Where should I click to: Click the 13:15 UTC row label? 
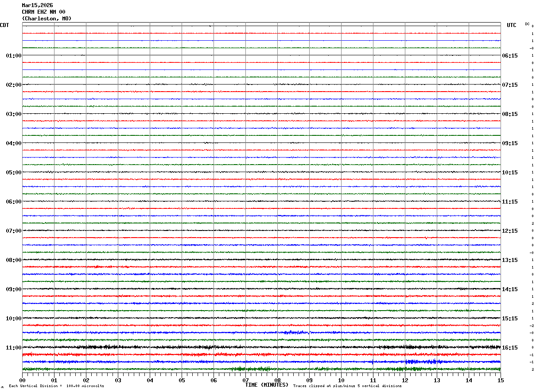[x=509, y=260]
